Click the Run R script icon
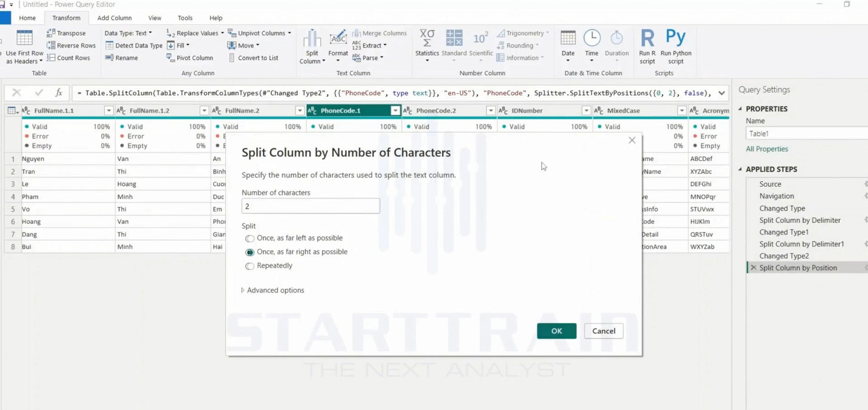The width and height of the screenshot is (868, 410). [x=647, y=38]
